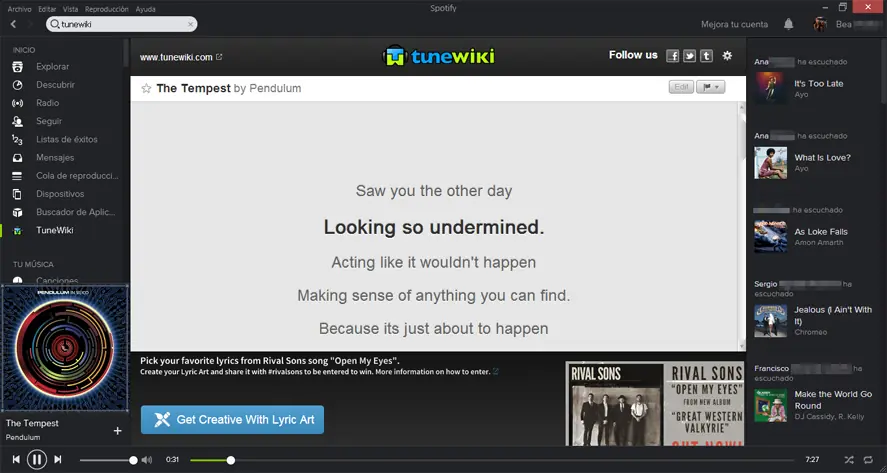Click lyric Acting like it wouldn't happen
Viewport: 887px width, 473px height.
point(434,263)
